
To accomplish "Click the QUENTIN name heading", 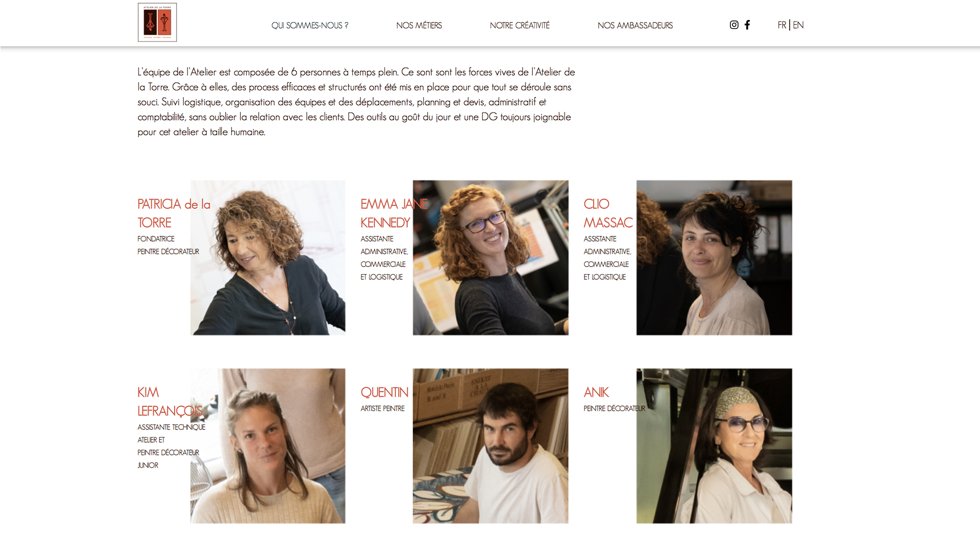I will 384,392.
